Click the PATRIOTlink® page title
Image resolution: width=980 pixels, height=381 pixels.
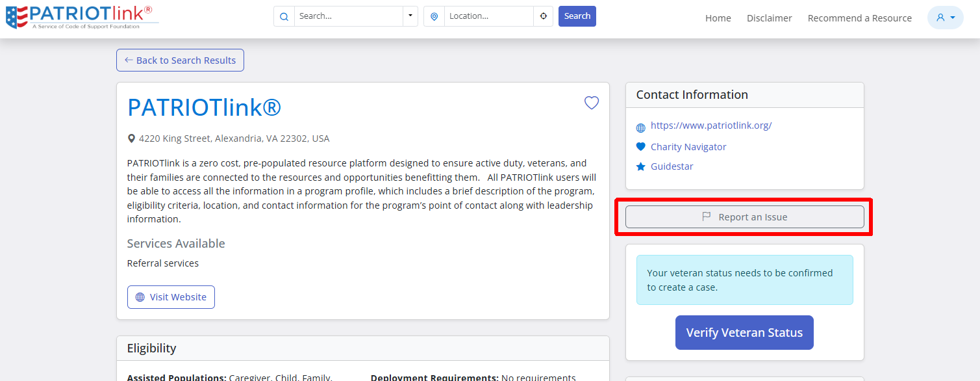coord(204,107)
